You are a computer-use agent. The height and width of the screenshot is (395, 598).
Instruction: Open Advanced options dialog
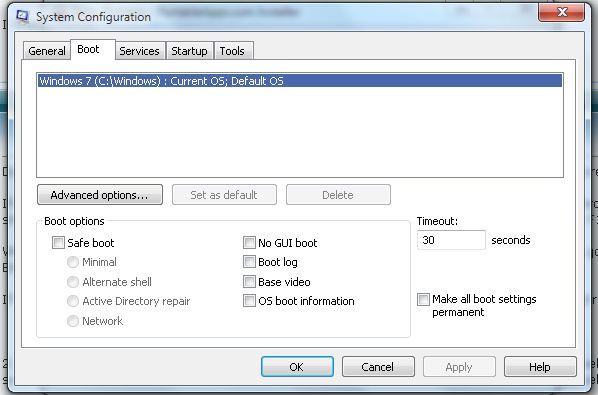(x=100, y=195)
